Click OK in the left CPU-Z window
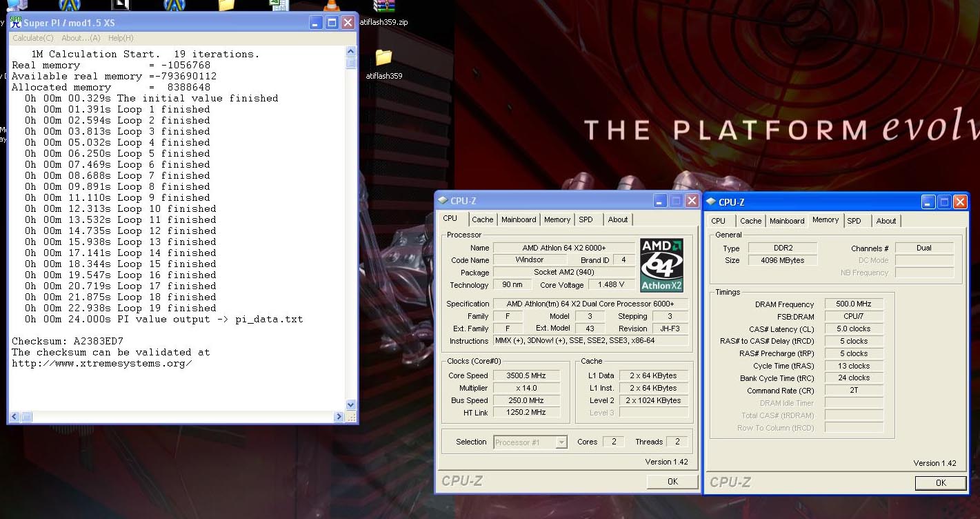 pos(672,482)
